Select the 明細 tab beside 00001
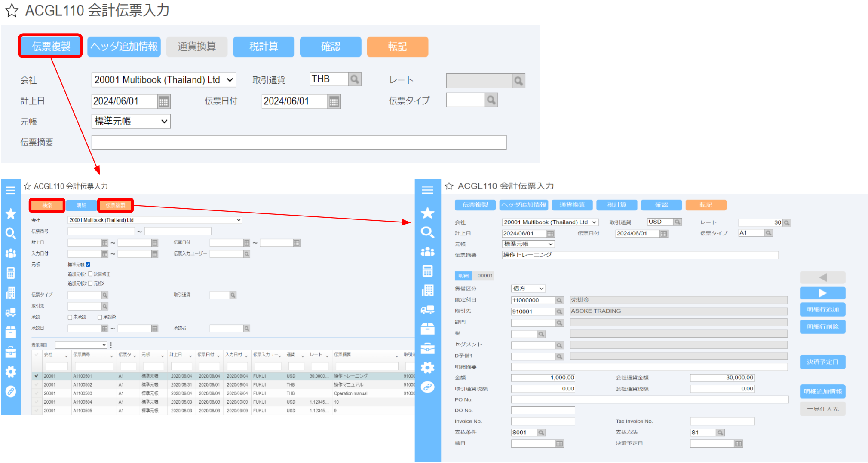Viewport: 868px width, 463px height. (463, 276)
